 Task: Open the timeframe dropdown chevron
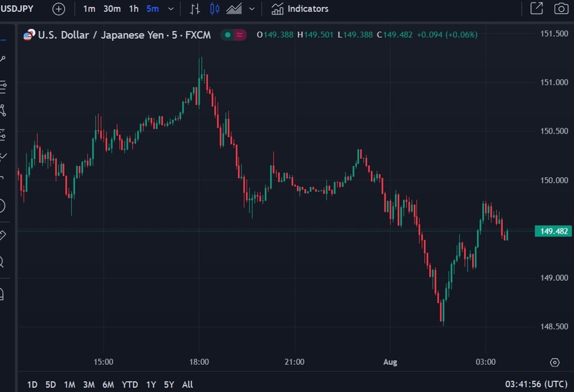click(170, 9)
